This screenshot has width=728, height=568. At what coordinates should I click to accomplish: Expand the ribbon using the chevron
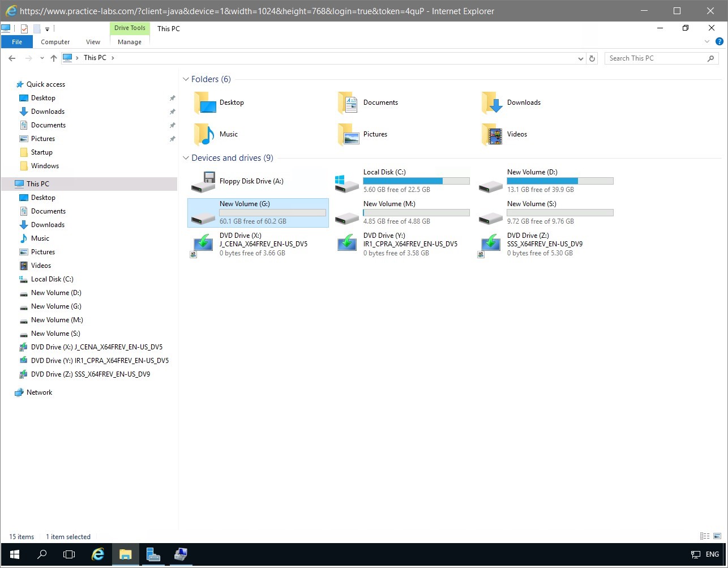click(x=706, y=41)
